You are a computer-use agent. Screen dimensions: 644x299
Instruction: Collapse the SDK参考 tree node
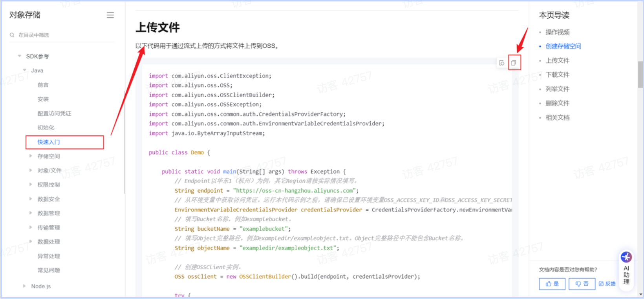coord(20,56)
